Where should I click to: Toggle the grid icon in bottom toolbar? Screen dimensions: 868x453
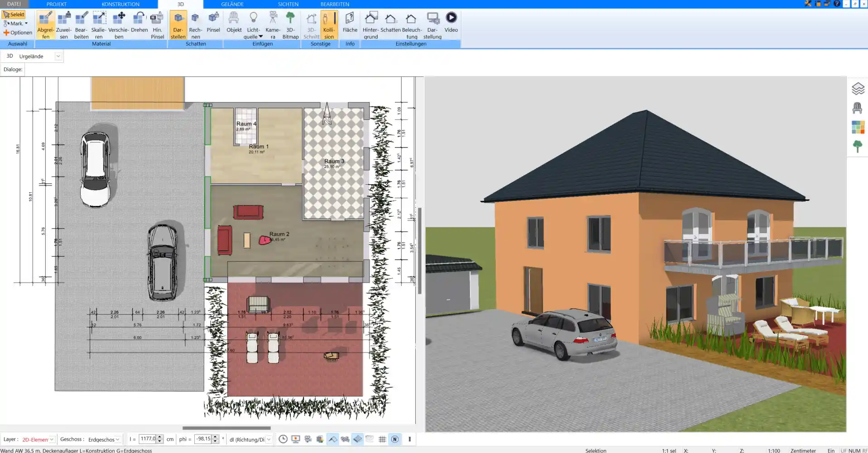coord(382,439)
